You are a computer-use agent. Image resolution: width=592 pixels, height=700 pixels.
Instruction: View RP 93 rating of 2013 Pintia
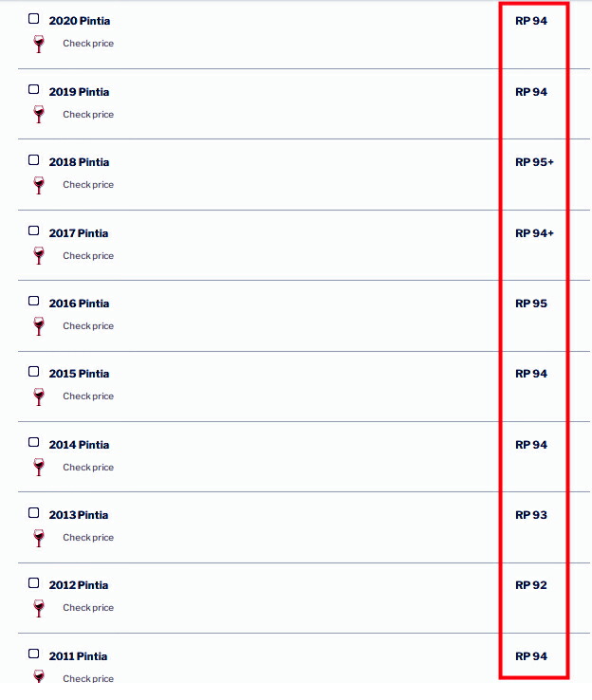point(531,515)
